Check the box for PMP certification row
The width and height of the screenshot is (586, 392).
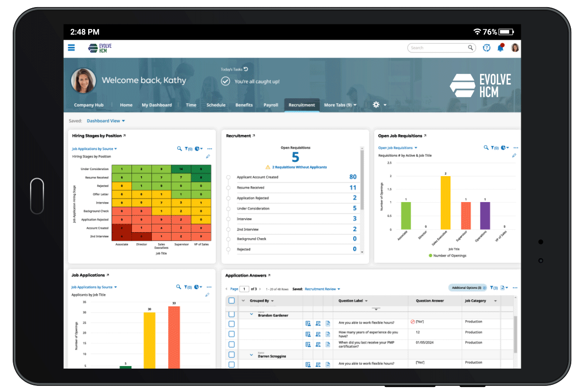pos(231,344)
